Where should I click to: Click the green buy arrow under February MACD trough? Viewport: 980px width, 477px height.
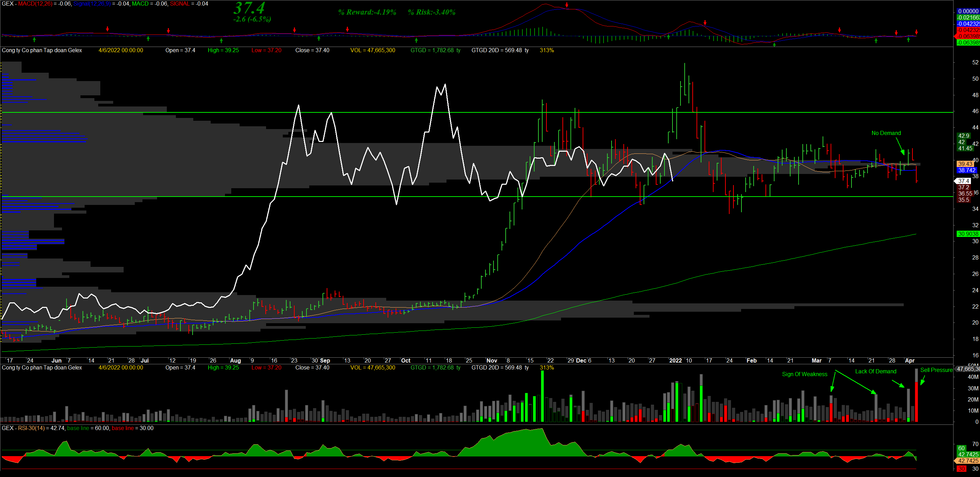click(774, 44)
